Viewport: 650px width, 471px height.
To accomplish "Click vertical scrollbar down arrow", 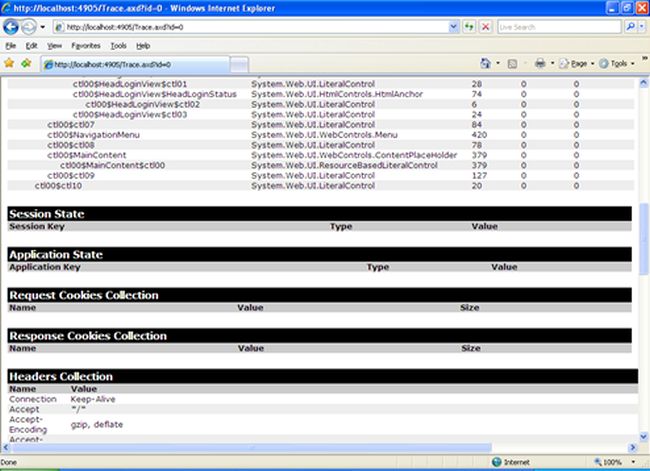I will click(x=643, y=436).
